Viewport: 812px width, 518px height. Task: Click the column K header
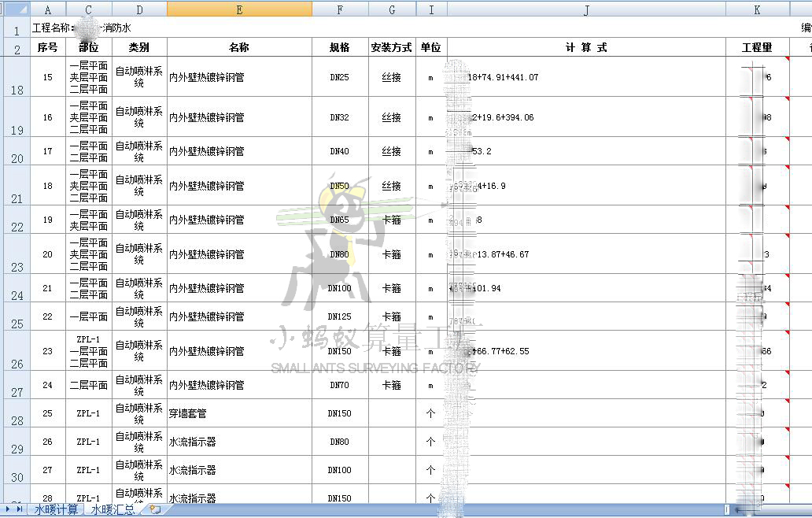pyautogui.click(x=757, y=9)
